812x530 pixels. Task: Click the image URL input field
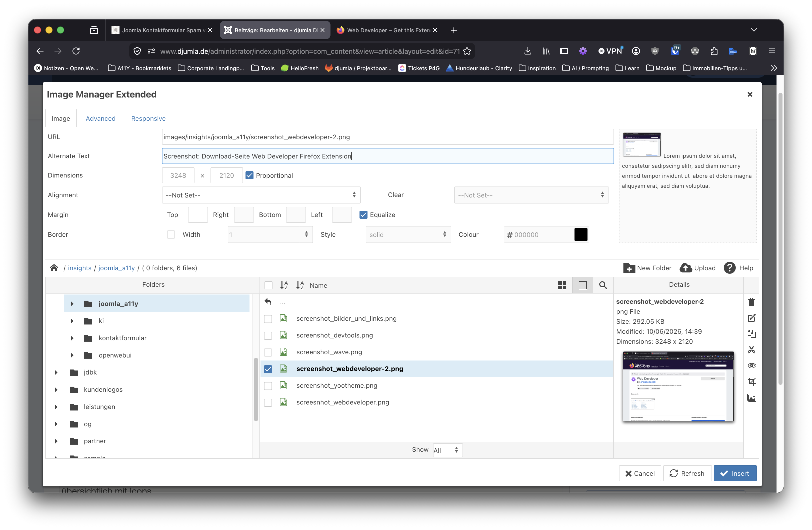pyautogui.click(x=387, y=137)
